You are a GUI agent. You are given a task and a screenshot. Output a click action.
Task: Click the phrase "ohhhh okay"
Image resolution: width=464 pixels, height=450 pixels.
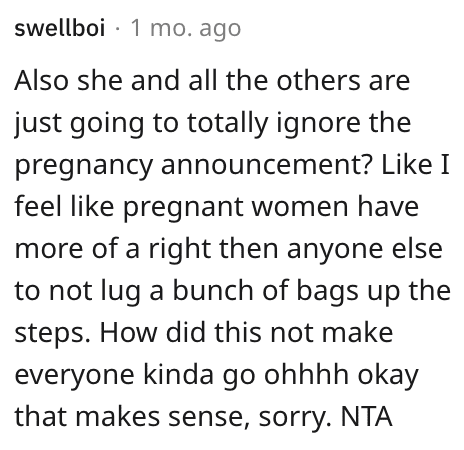[341, 376]
